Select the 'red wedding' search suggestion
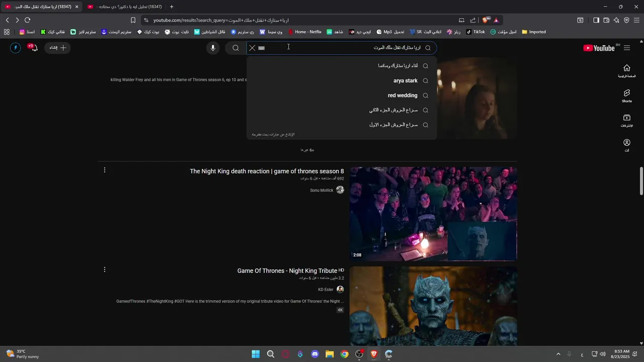644x362 pixels. click(x=342, y=96)
